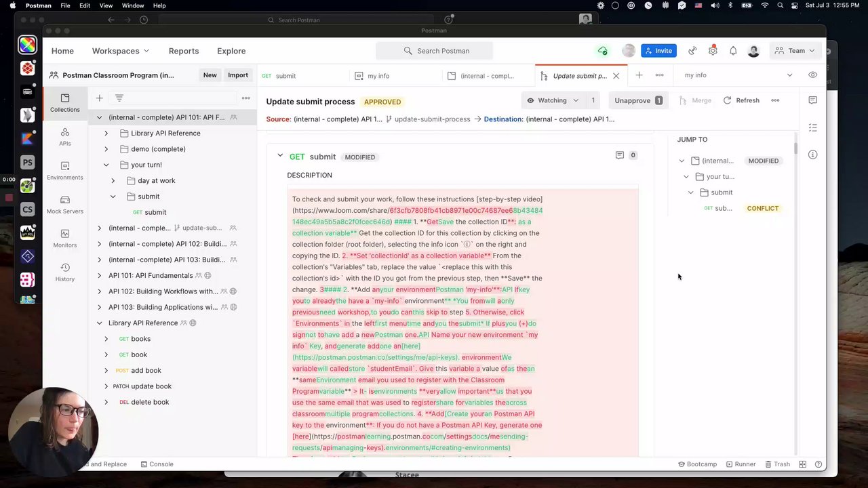Viewport: 868px width, 488px height.
Task: Click the plus icon to create a collection
Action: pos(99,98)
